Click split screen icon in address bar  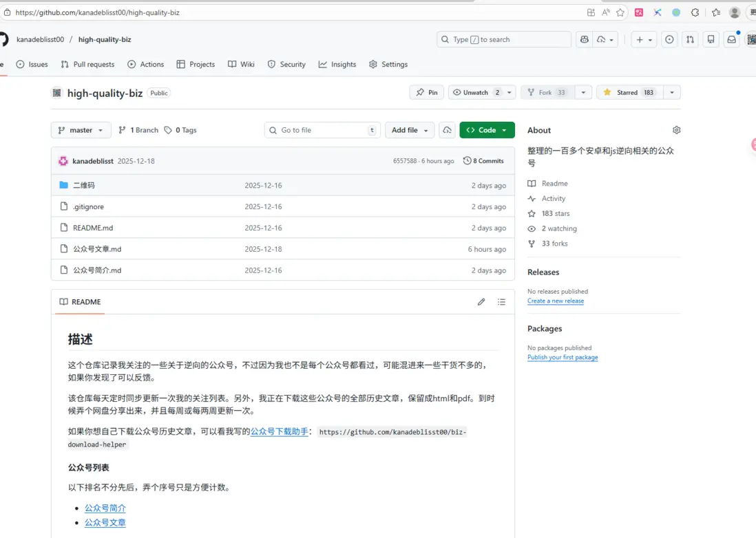[x=591, y=12]
